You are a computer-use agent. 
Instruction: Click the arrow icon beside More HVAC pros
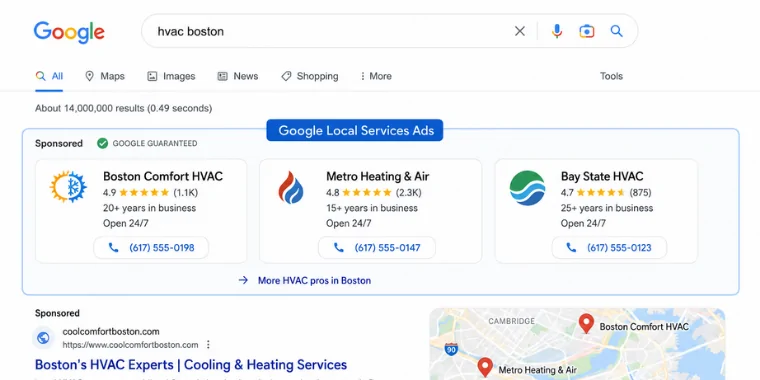(x=243, y=280)
